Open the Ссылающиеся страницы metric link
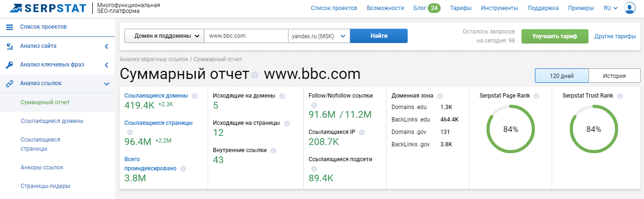Viewport: 644px width, 199px height. click(158, 123)
